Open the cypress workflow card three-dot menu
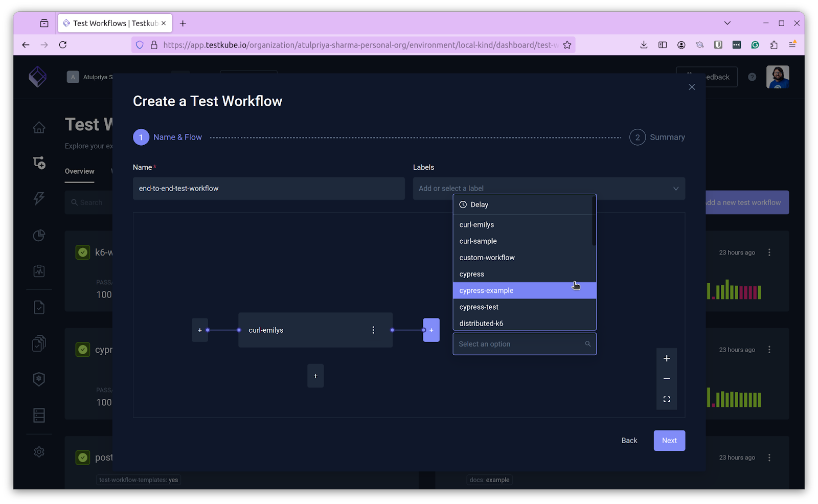This screenshot has height=504, width=818. [x=769, y=350]
